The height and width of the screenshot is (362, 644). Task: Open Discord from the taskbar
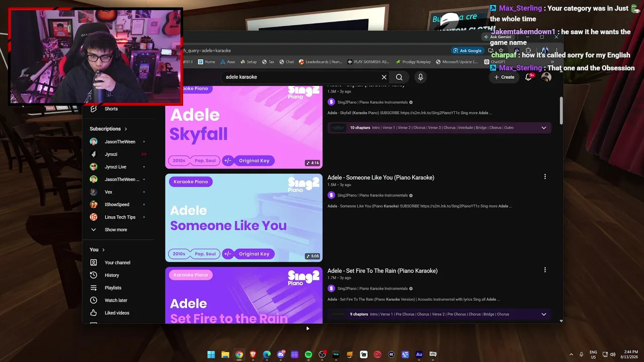(281, 354)
